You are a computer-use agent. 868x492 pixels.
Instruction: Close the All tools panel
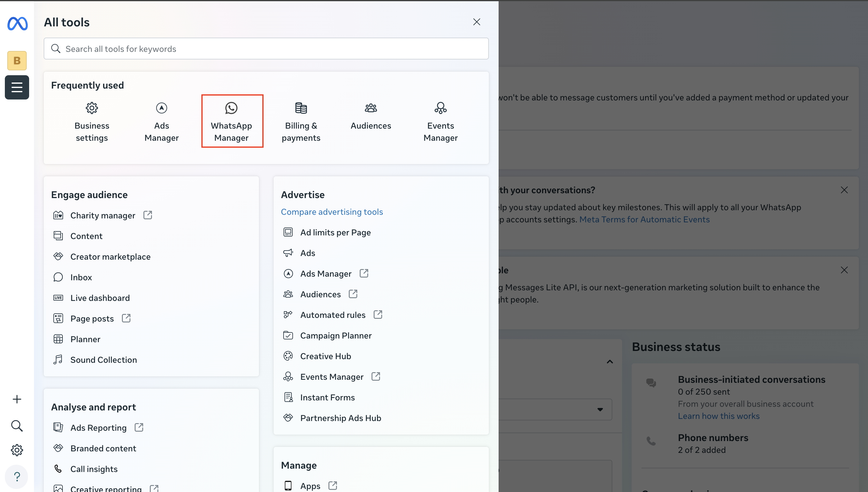476,22
